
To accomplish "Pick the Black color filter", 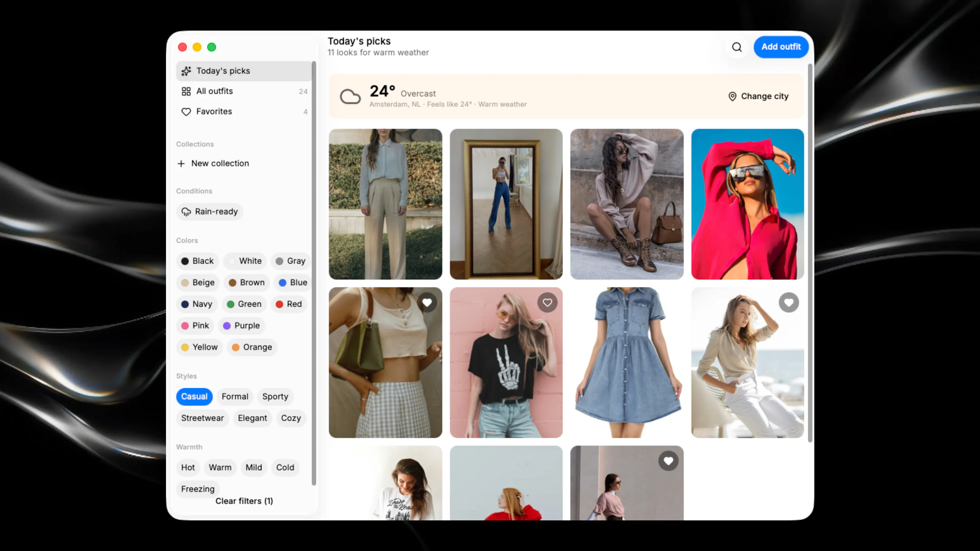I will point(198,261).
